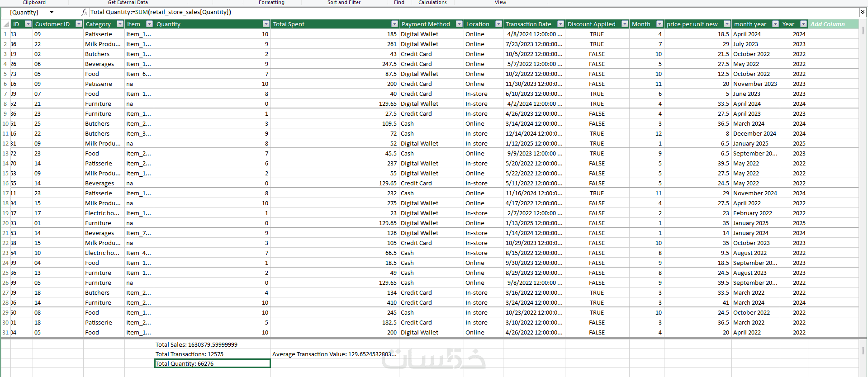Click the Total Spent value 275

tap(335, 203)
